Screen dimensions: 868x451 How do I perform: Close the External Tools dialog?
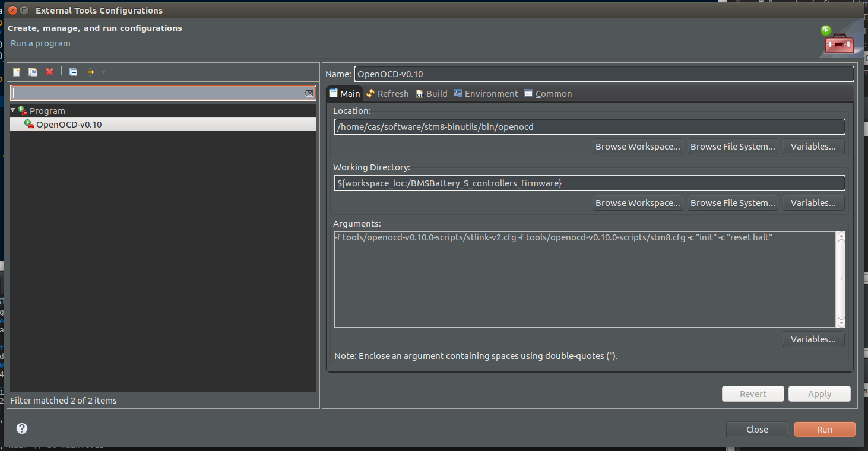(757, 430)
